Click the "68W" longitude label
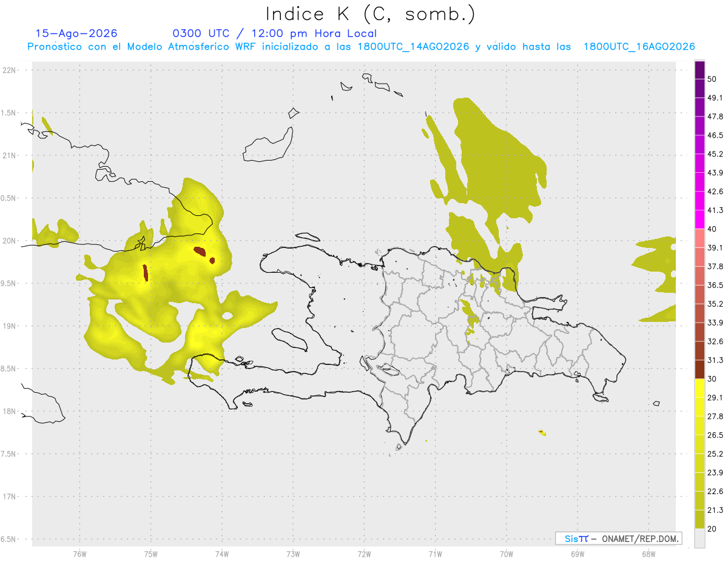This screenshot has width=728, height=562. (x=648, y=554)
